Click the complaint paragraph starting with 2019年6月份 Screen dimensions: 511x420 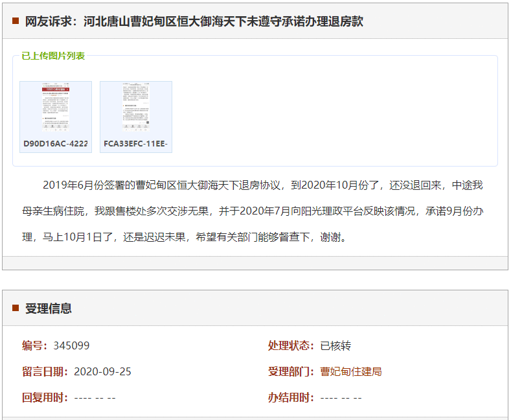click(x=254, y=211)
